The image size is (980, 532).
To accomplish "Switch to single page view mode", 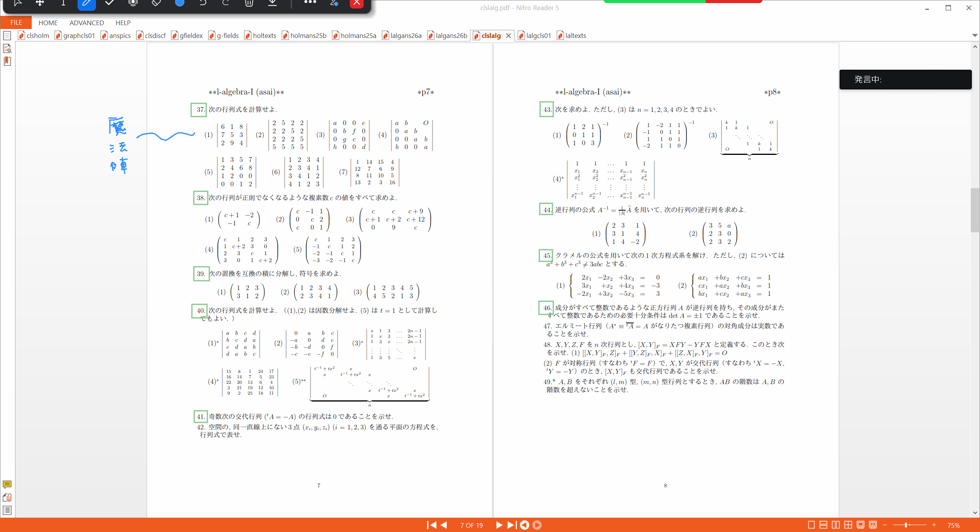I will (x=811, y=525).
